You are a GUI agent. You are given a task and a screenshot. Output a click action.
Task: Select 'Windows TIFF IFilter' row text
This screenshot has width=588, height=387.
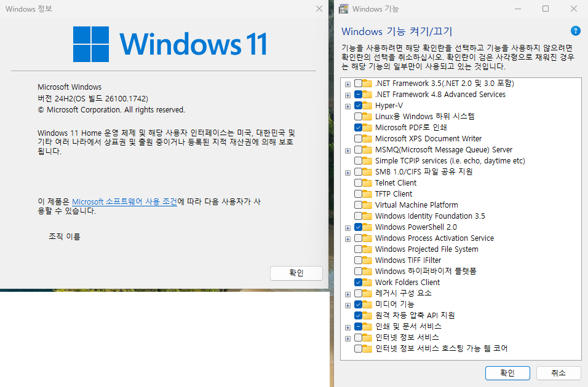pos(408,260)
